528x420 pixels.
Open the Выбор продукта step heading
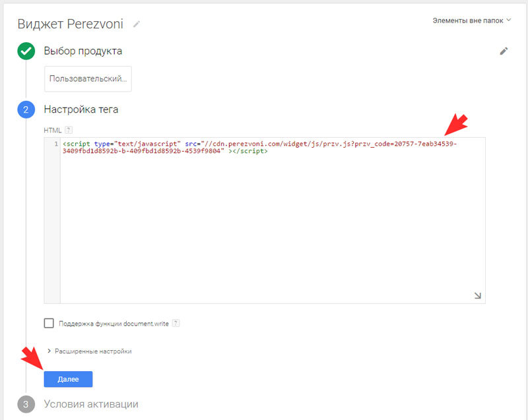(x=83, y=51)
